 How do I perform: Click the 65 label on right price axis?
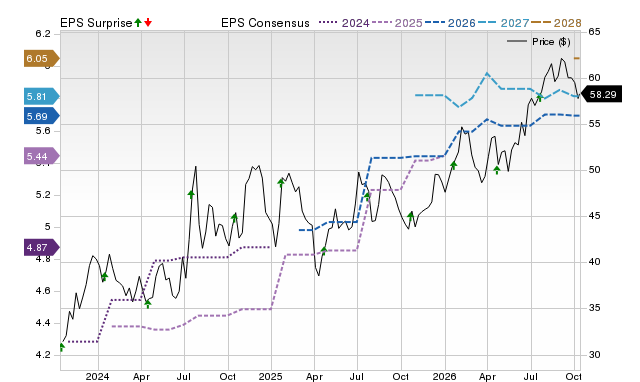pos(594,32)
